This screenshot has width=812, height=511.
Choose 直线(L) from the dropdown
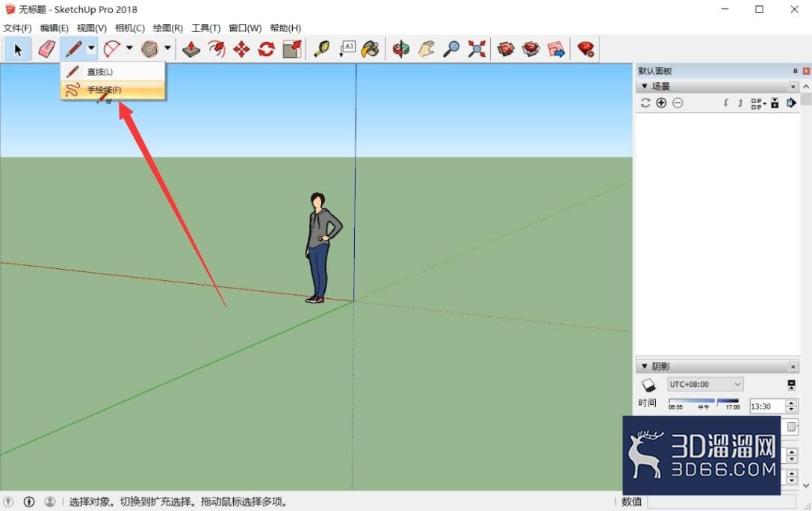coord(113,72)
